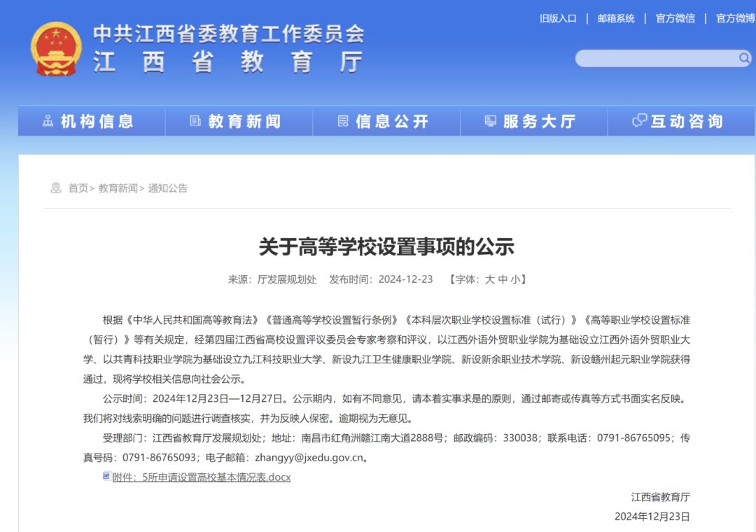Click the 服务大厅 monitor icon
This screenshot has width=756, height=532.
point(490,121)
